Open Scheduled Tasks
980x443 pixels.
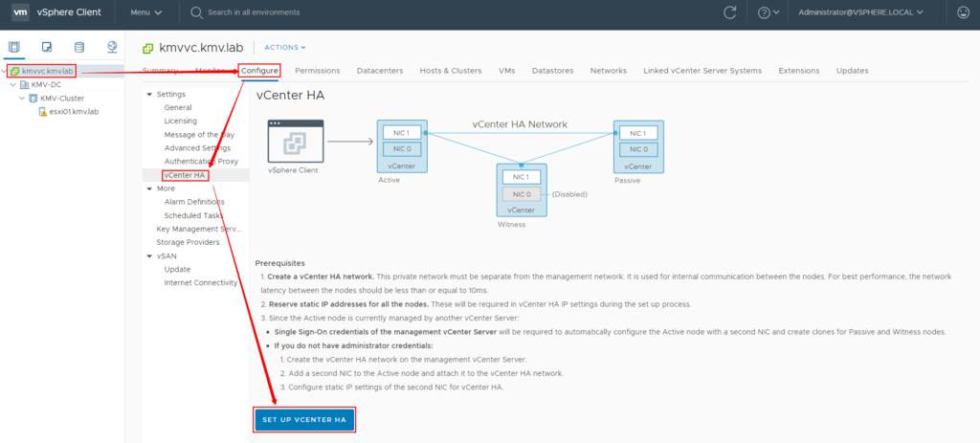coord(193,215)
